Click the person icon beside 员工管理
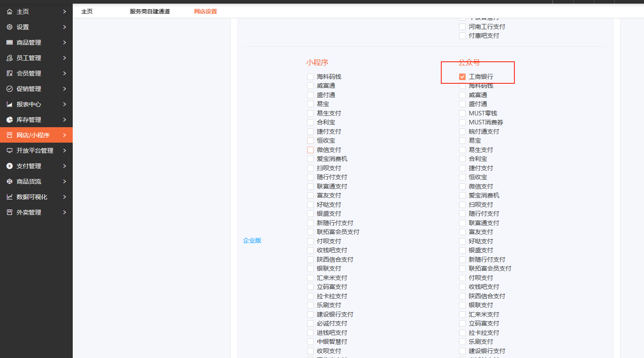This screenshot has height=358, width=644. [9, 58]
